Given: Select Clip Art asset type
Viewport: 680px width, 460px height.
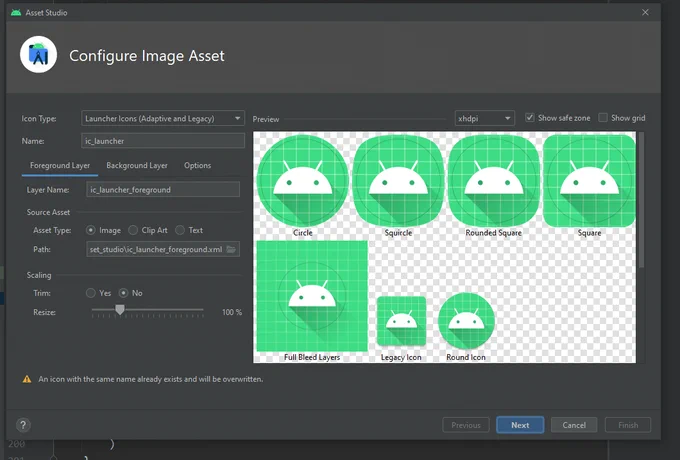Looking at the screenshot, I should [x=133, y=230].
